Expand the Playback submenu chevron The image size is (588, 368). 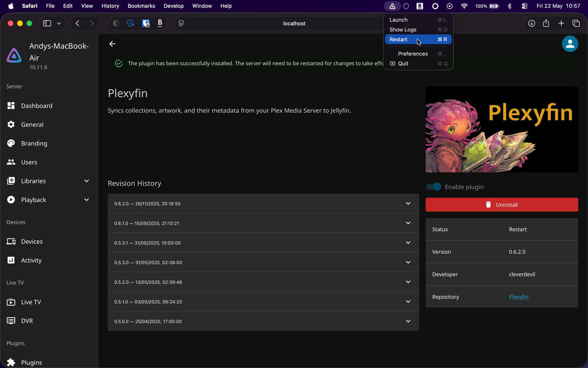coord(86,199)
